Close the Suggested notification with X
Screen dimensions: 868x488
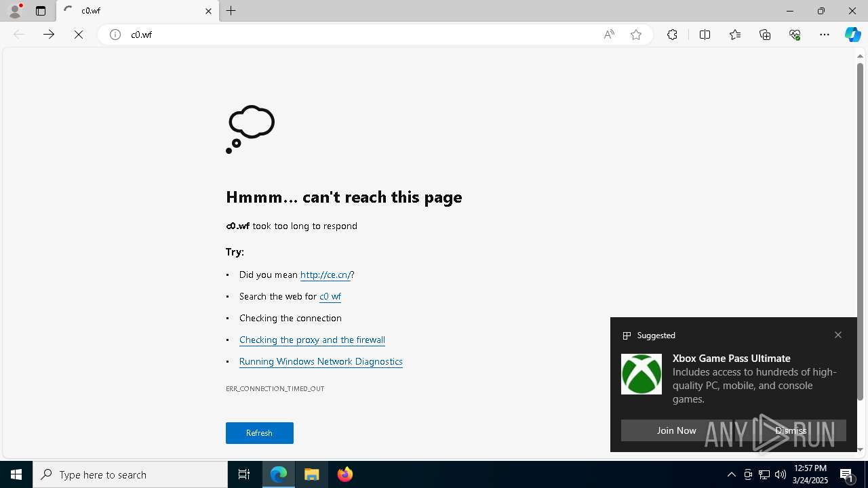click(x=838, y=335)
